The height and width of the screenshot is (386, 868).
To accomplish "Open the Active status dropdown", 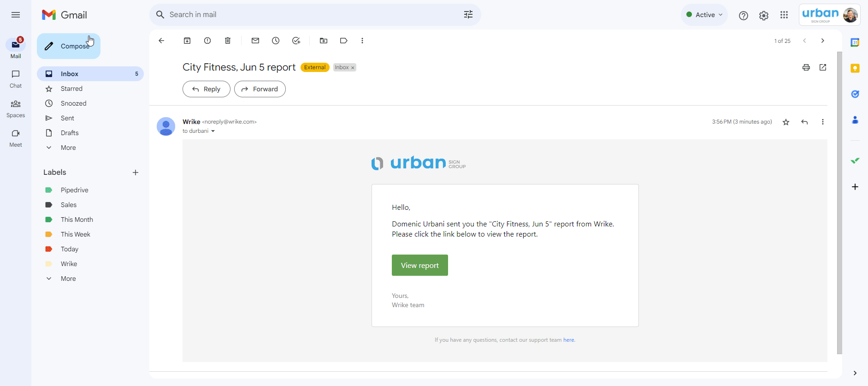I will click(704, 15).
